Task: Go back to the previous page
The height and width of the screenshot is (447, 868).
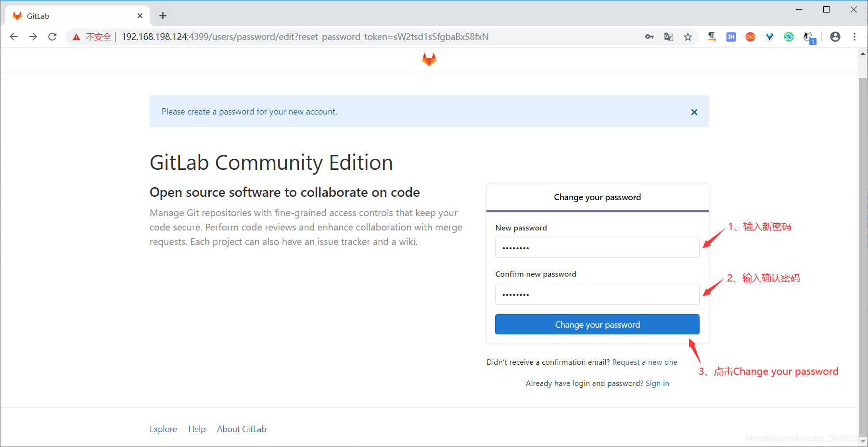Action: 14,37
